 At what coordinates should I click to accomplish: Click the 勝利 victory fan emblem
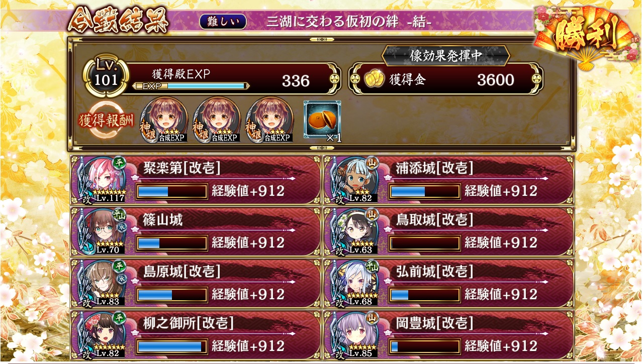point(586,36)
